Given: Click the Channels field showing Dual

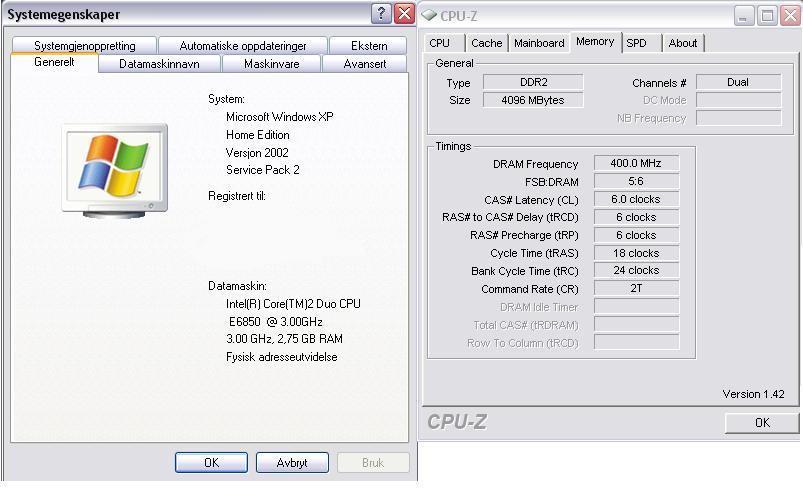Looking at the screenshot, I should pos(738,82).
